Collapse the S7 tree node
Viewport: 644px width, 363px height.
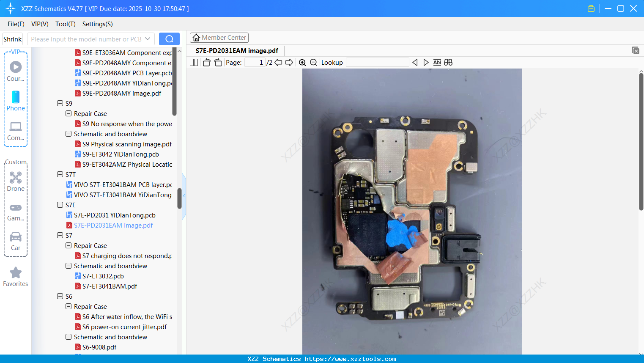pos(60,235)
